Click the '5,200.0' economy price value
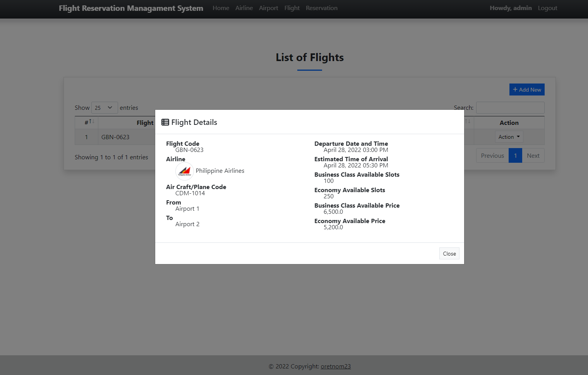The height and width of the screenshot is (375, 588). click(333, 227)
